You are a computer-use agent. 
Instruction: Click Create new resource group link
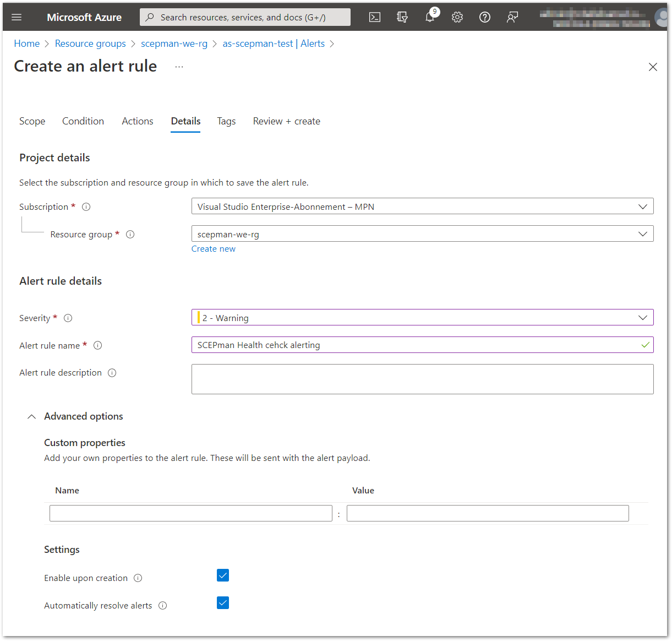point(214,249)
